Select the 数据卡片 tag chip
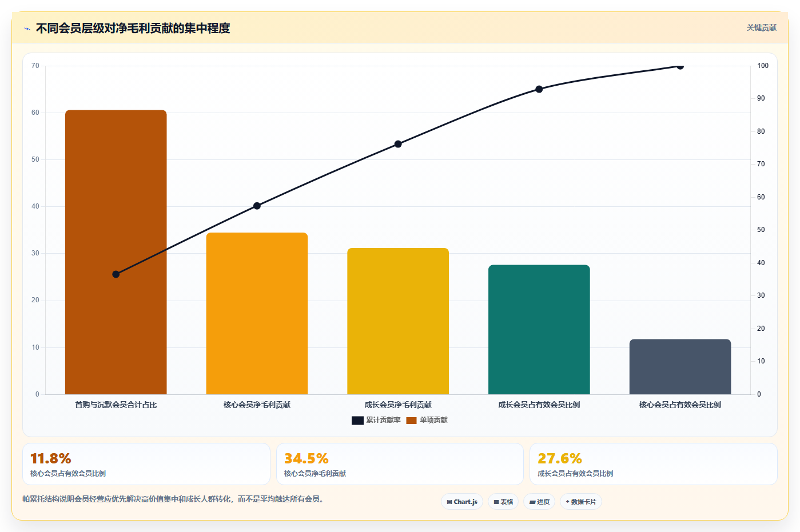Screen dimensions: 800x532 click(581, 502)
